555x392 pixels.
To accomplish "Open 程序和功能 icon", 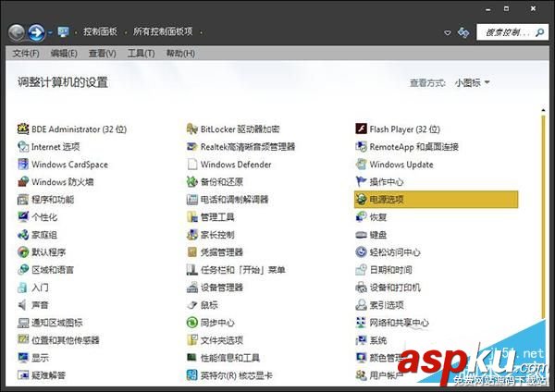I will coord(23,199).
